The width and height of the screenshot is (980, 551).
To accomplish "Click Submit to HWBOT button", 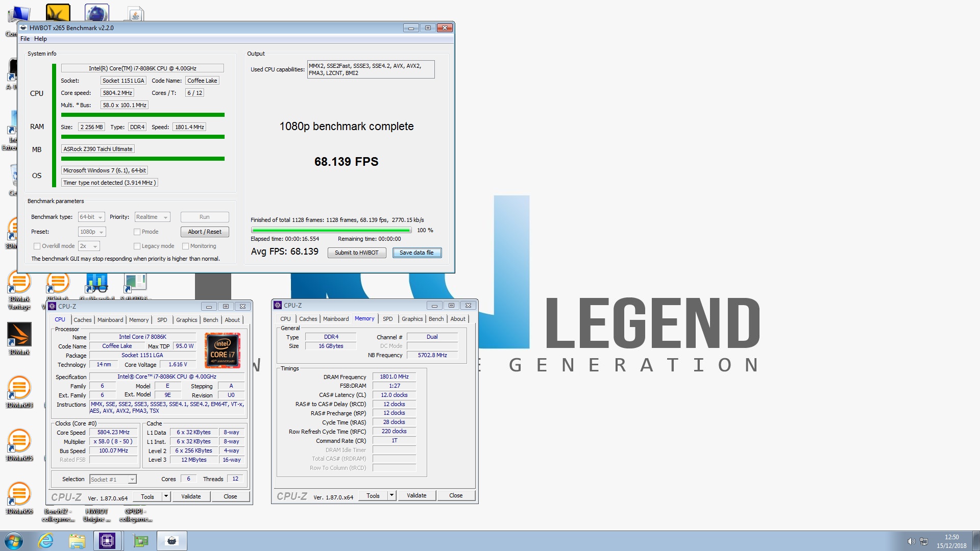I will pos(356,253).
